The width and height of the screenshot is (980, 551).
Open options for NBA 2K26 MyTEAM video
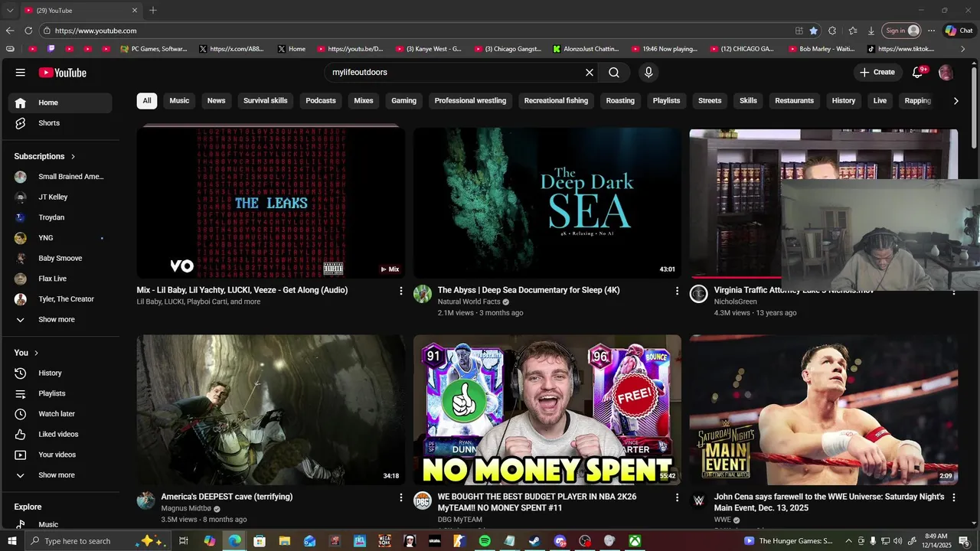coord(677,497)
